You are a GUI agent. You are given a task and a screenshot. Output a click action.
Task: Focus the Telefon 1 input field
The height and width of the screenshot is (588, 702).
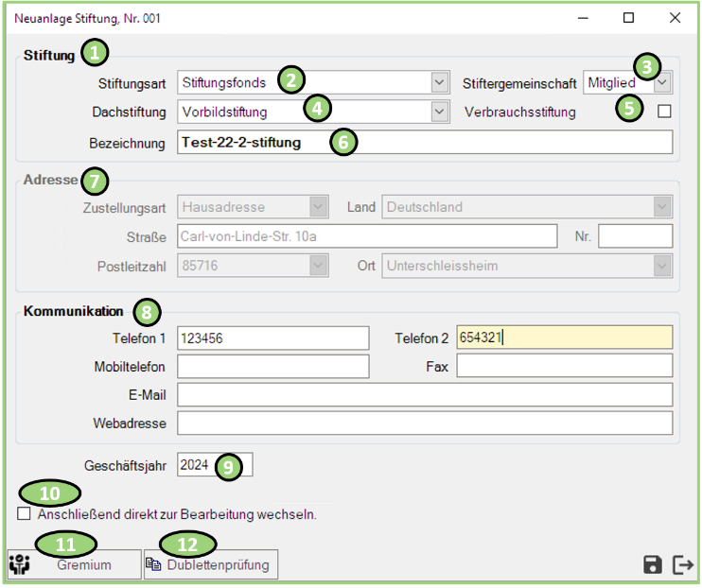tap(272, 338)
